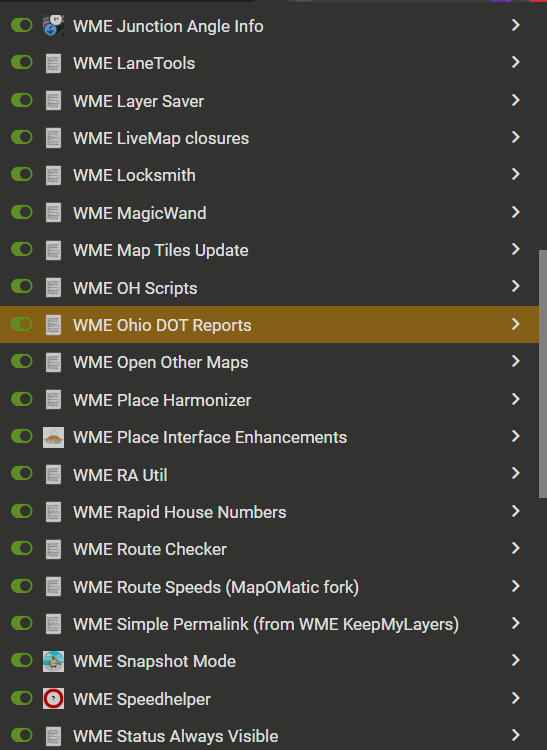Expand the WME Junction Angle Info submenu arrow

515,25
